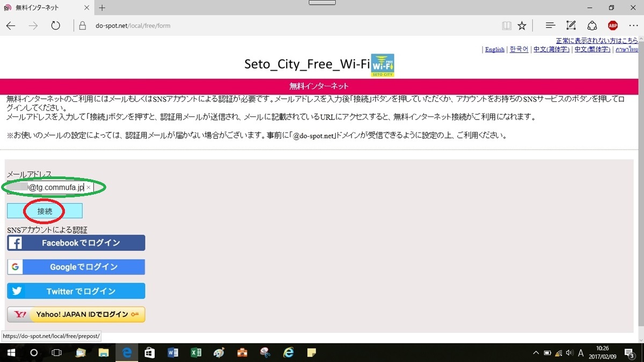Open Task View on the taskbar
The width and height of the screenshot is (644, 362).
(56, 353)
